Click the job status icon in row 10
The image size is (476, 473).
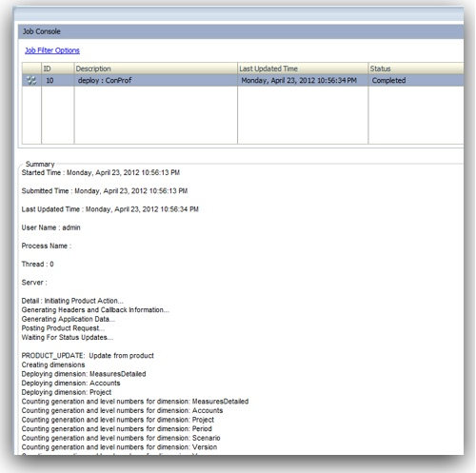[31, 80]
